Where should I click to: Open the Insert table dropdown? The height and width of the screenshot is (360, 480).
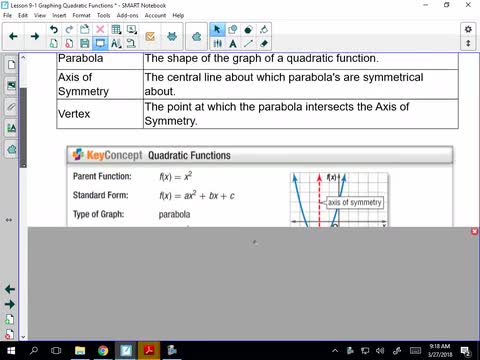[116, 30]
